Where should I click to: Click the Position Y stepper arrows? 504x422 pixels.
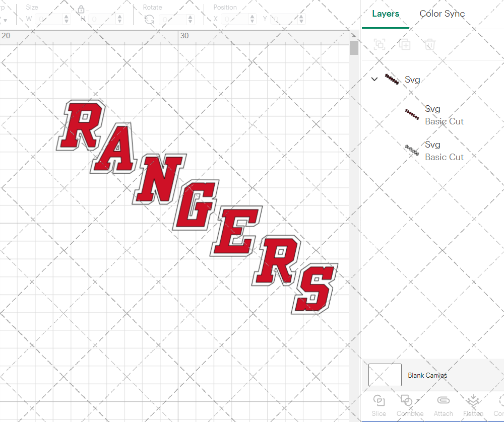pos(301,19)
